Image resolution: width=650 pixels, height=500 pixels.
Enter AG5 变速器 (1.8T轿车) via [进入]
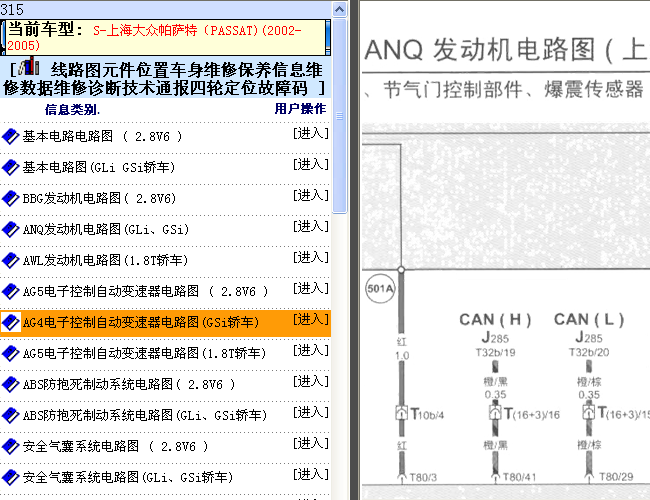tap(310, 350)
